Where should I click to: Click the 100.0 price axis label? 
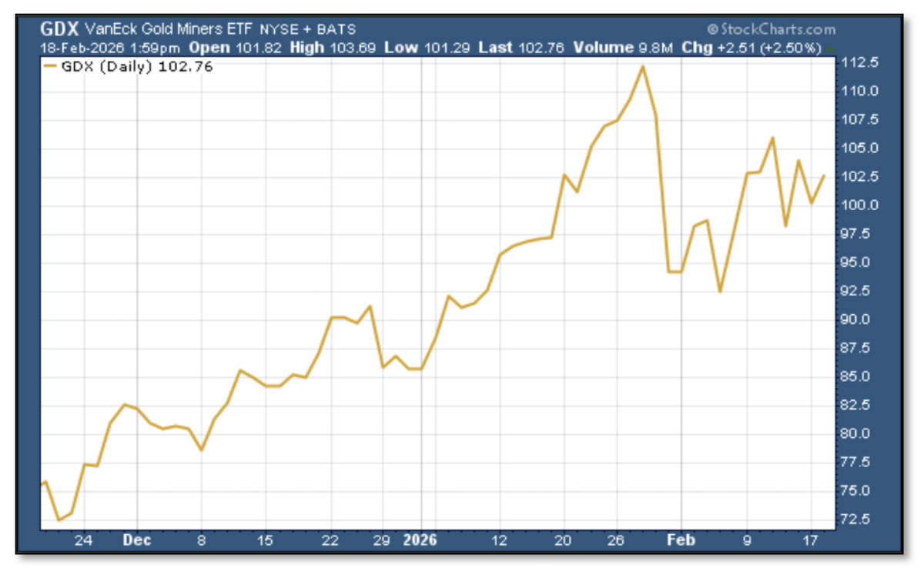click(859, 205)
